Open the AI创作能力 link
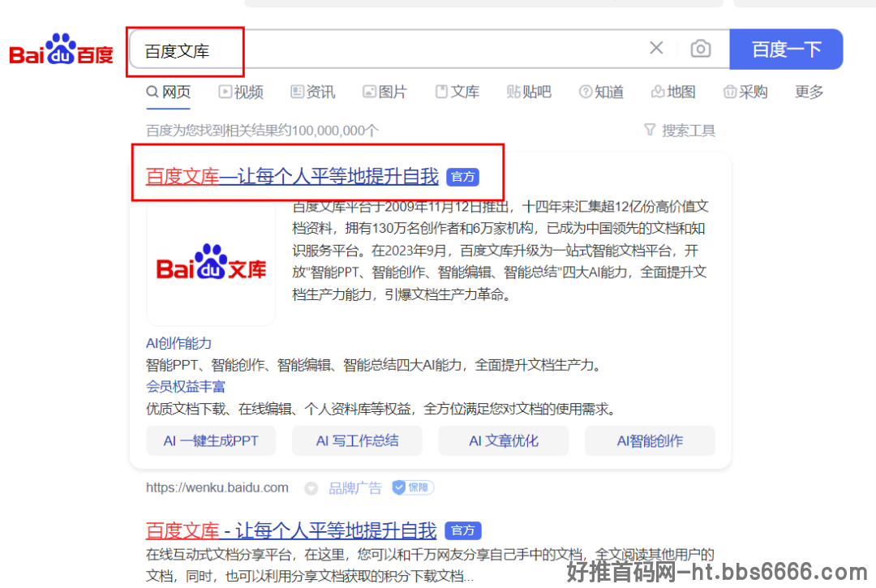This screenshot has height=588, width=876. pos(178,343)
